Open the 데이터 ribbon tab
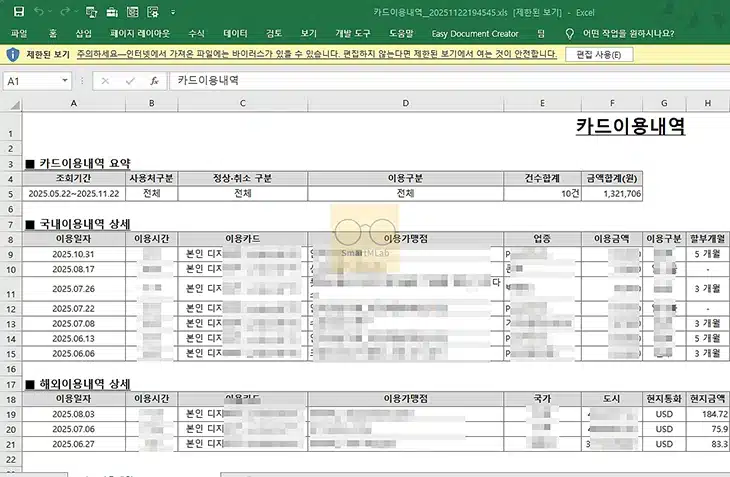 tap(236, 34)
